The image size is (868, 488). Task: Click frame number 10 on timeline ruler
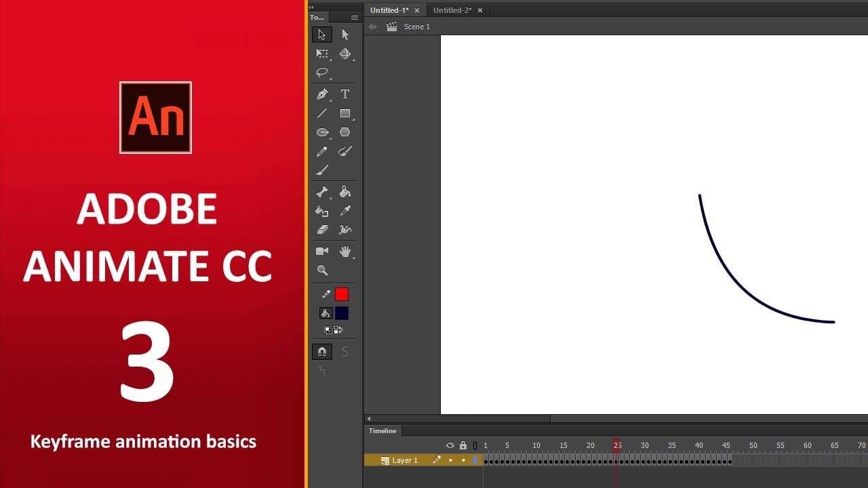(536, 445)
